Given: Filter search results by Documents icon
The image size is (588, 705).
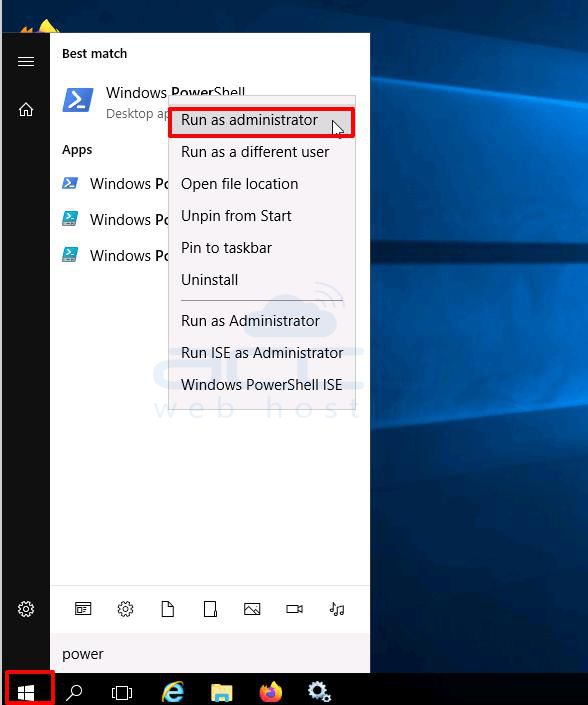Looking at the screenshot, I should (x=168, y=609).
